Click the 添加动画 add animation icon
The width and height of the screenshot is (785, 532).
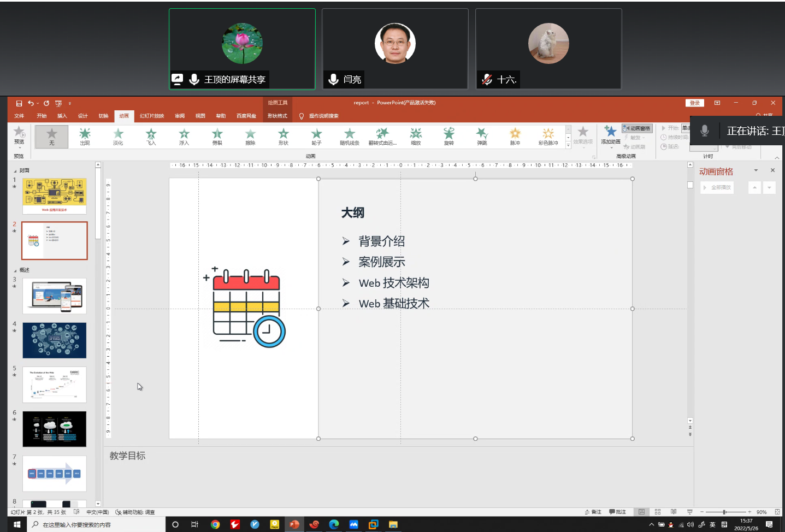pyautogui.click(x=611, y=134)
